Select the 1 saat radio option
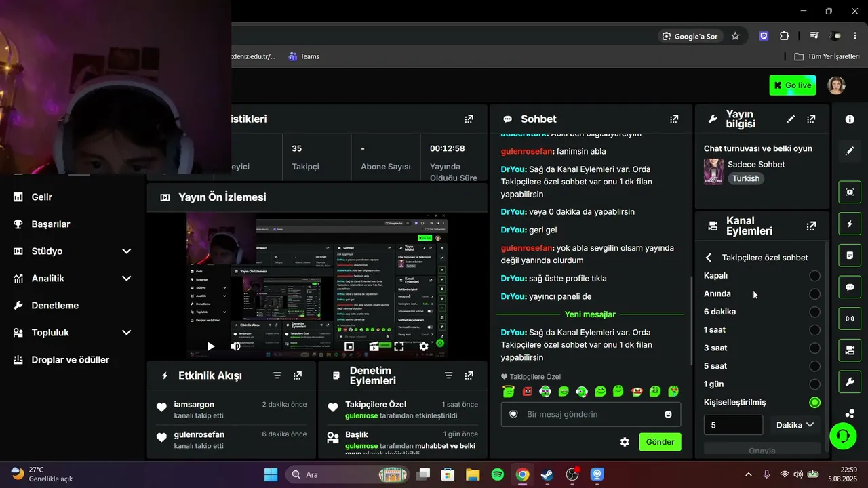868x488 pixels. (814, 330)
